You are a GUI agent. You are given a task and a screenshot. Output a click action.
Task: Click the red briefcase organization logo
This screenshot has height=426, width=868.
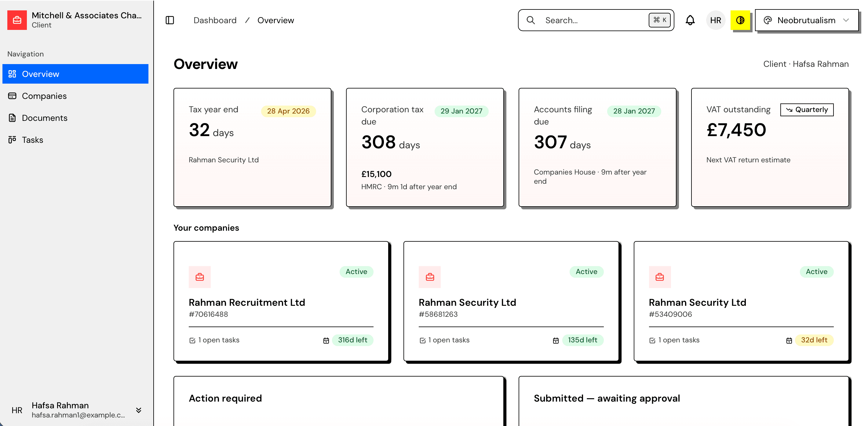point(17,20)
